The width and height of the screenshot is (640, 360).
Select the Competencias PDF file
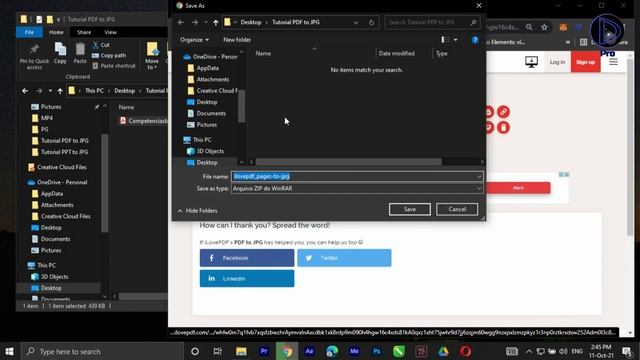pos(143,121)
